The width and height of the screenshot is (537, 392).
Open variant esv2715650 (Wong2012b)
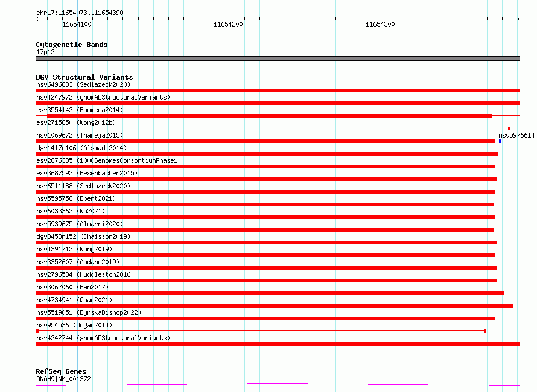coord(76,122)
